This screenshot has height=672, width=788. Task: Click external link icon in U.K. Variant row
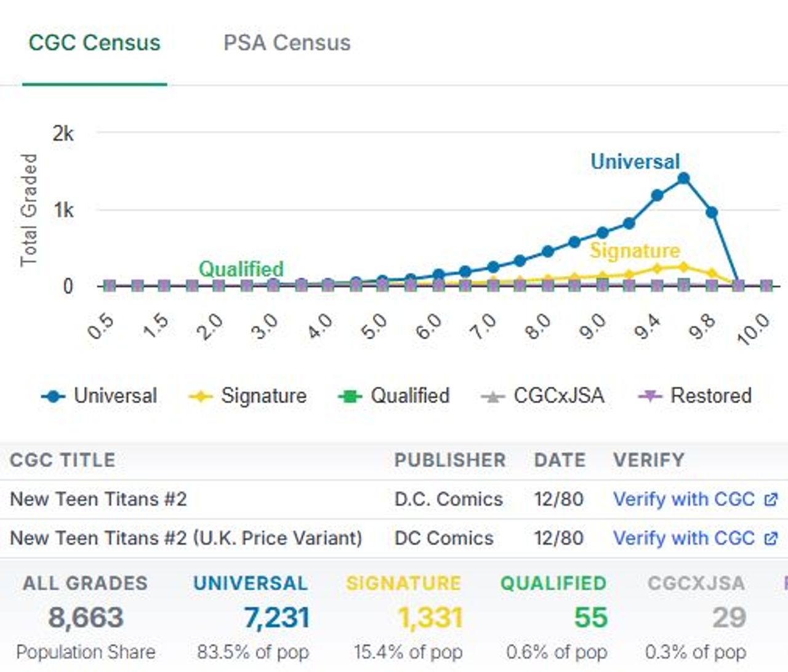pyautogui.click(x=771, y=538)
